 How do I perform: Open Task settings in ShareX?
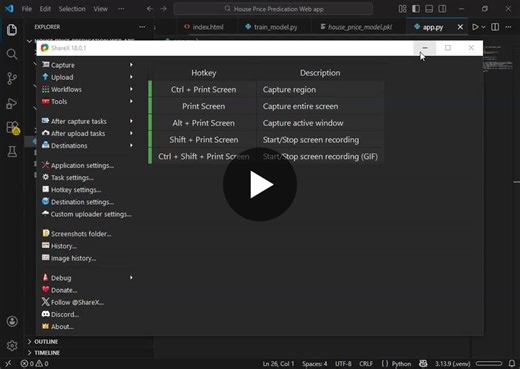pyautogui.click(x=72, y=177)
